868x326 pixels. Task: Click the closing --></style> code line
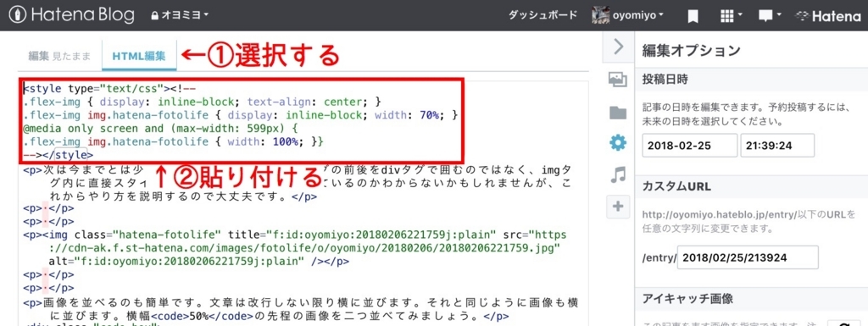click(58, 155)
